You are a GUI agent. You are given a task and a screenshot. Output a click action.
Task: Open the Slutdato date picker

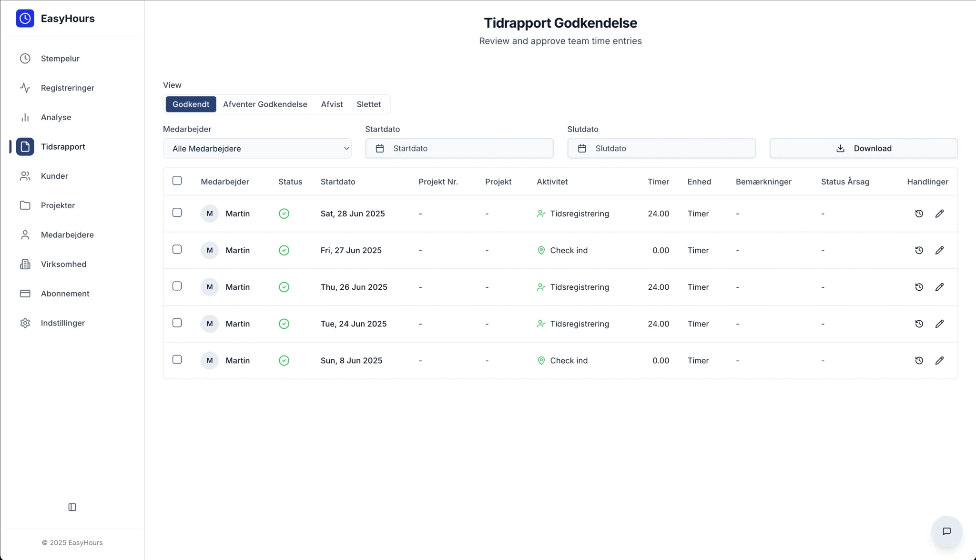pyautogui.click(x=661, y=148)
